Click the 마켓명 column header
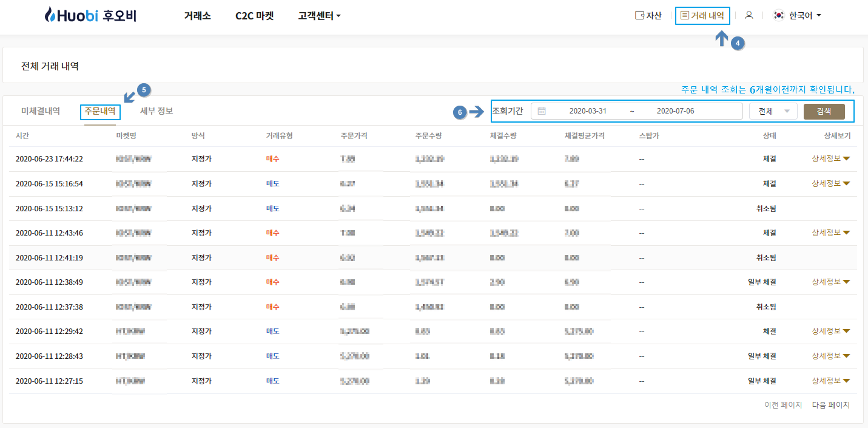Viewport: 868px width, 428px height. coord(126,135)
